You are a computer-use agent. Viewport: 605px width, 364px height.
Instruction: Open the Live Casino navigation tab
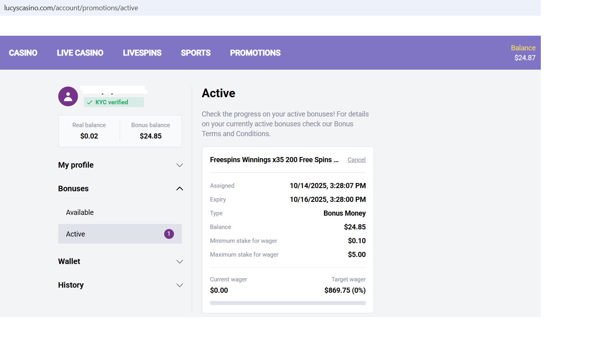[80, 53]
